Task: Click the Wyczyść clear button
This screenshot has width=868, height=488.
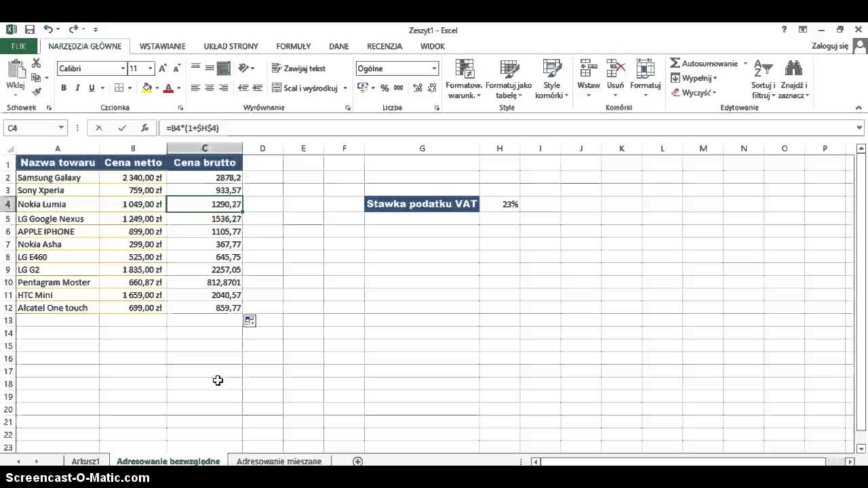Action: coord(693,93)
